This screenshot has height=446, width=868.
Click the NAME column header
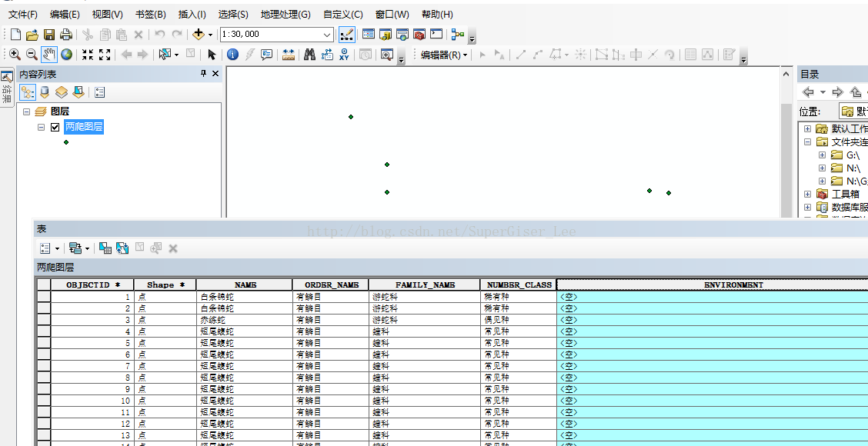(244, 285)
